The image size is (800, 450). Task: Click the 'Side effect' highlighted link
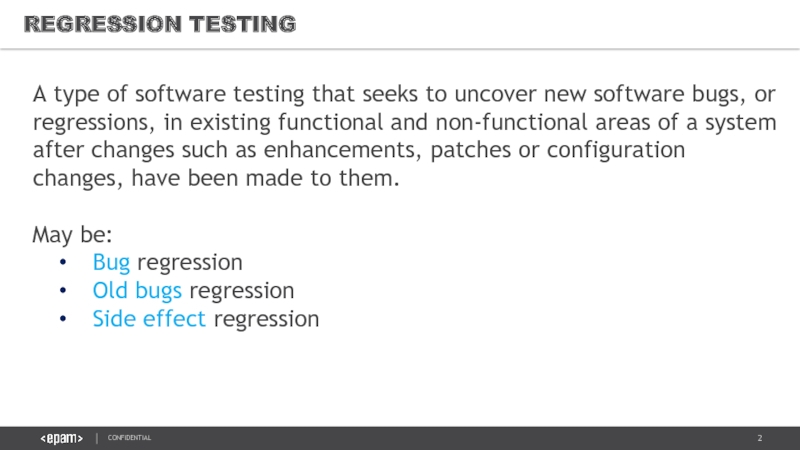(x=149, y=319)
